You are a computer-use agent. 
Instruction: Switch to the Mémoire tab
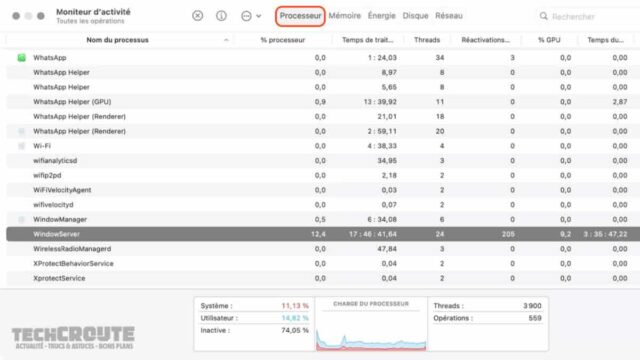click(344, 16)
